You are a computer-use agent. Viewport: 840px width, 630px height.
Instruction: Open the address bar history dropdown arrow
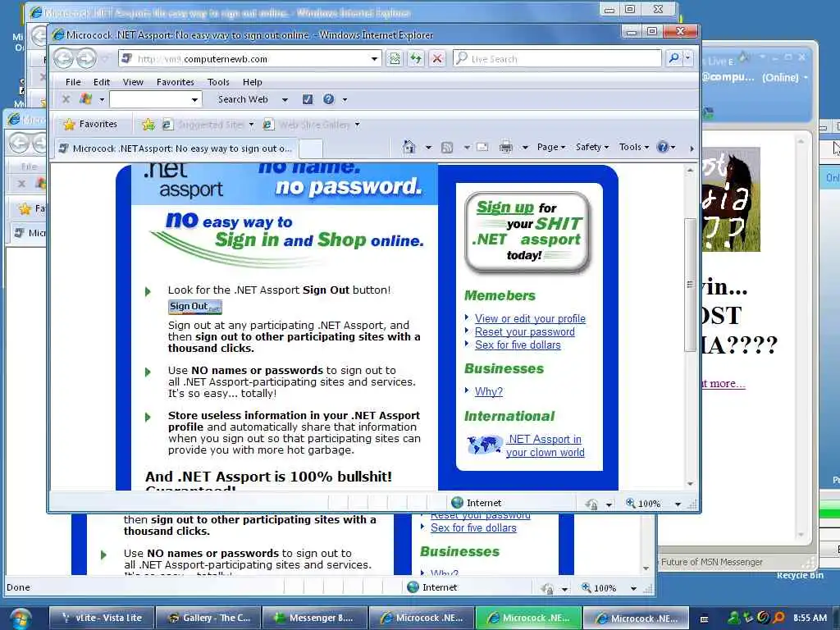pos(374,59)
